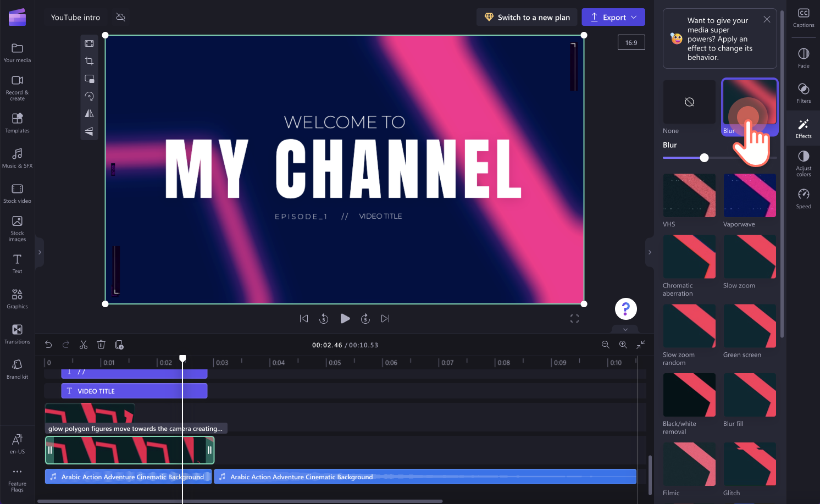The width and height of the screenshot is (820, 504).
Task: Undo the last edit
Action: tap(48, 345)
